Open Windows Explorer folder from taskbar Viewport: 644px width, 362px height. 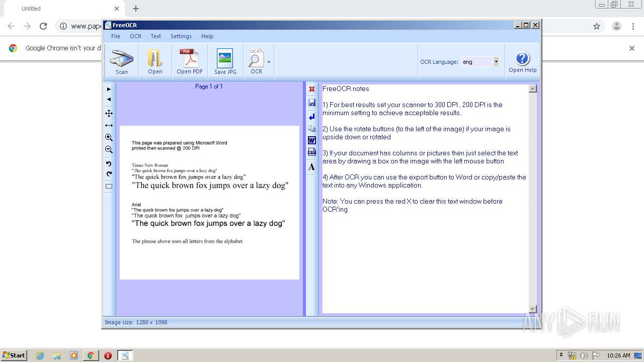tap(57, 355)
